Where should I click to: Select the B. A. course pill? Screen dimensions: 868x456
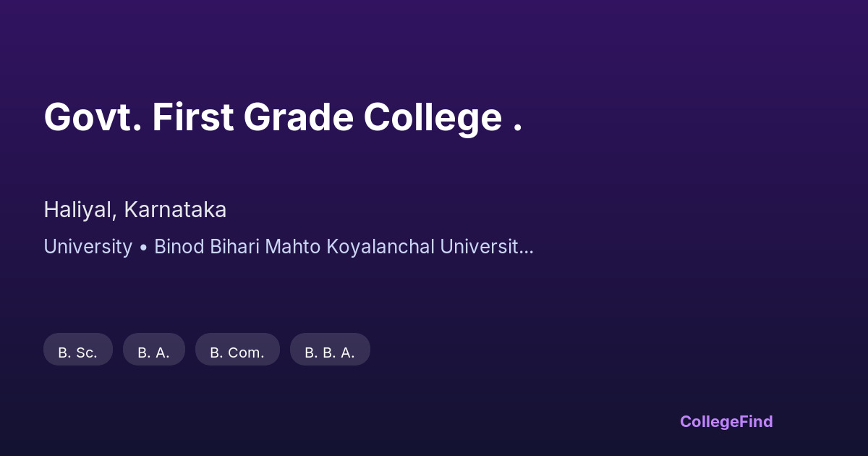click(x=153, y=352)
